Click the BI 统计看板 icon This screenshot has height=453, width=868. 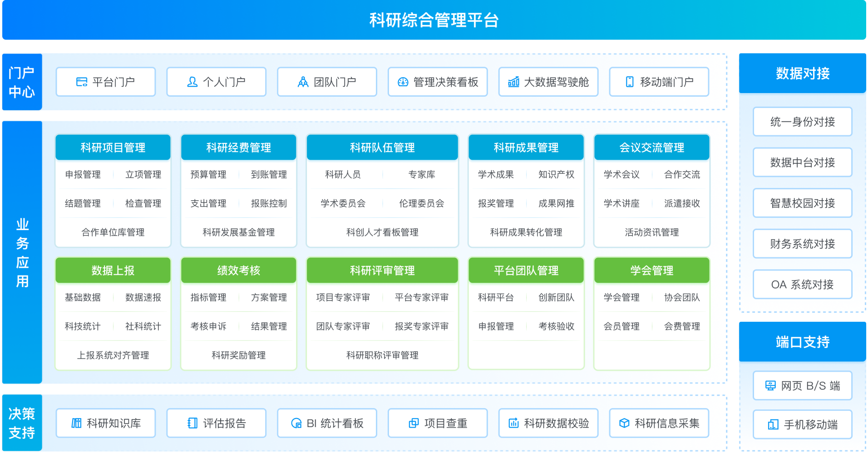tap(296, 423)
